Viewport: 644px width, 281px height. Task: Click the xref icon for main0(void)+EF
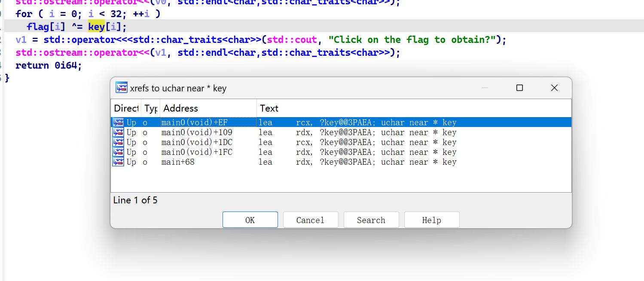coord(118,123)
